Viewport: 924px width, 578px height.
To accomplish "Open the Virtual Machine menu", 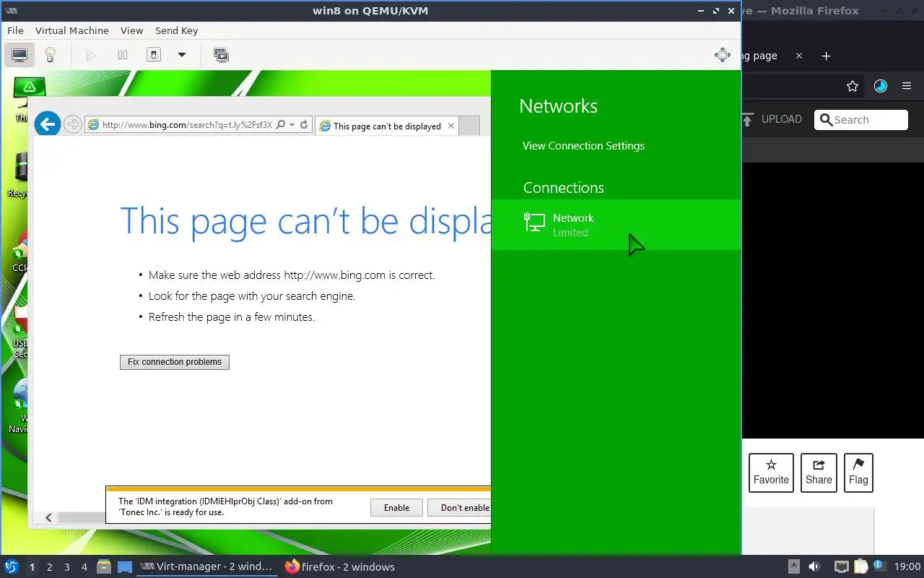I will click(72, 30).
